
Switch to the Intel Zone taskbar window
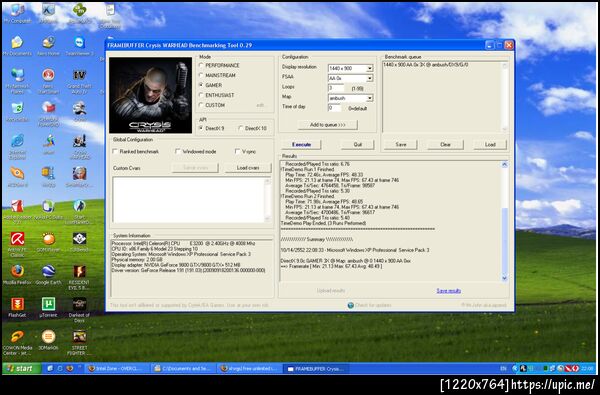(x=115, y=369)
